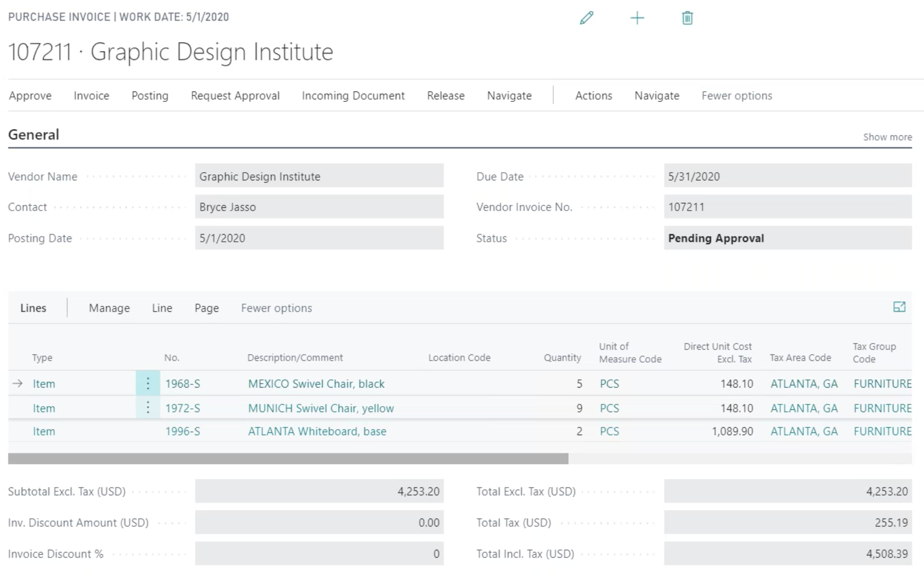Click Total Tax value 255.19
The width and height of the screenshot is (924, 576).
pyautogui.click(x=788, y=523)
